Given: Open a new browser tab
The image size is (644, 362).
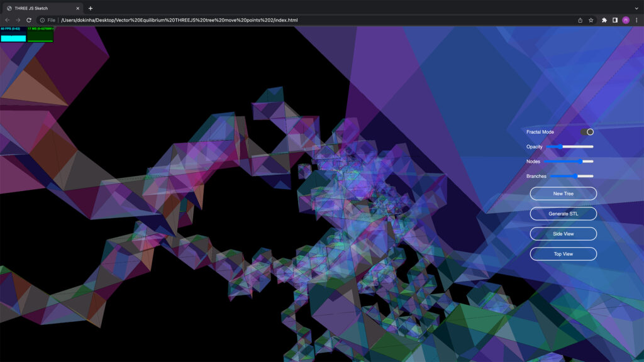Looking at the screenshot, I should click(x=92, y=9).
